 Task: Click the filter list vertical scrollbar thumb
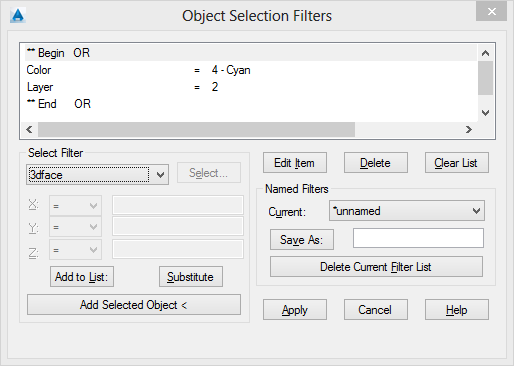[485, 78]
